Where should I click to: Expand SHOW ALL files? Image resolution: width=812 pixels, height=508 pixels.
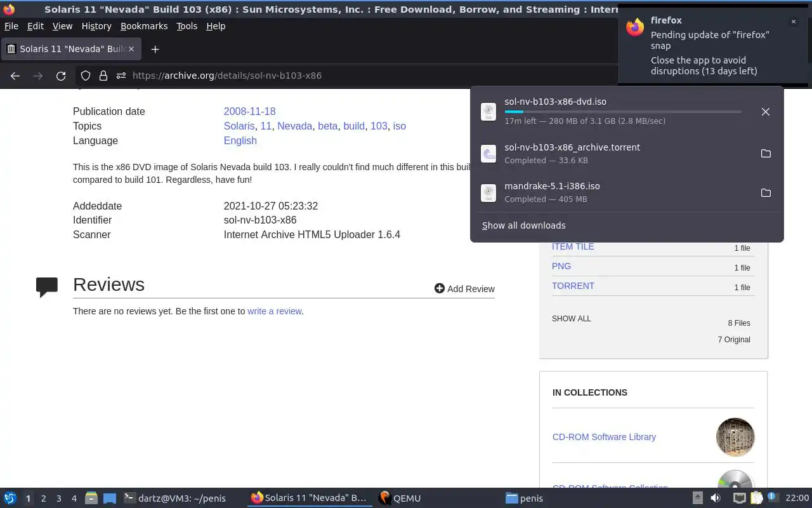point(571,319)
